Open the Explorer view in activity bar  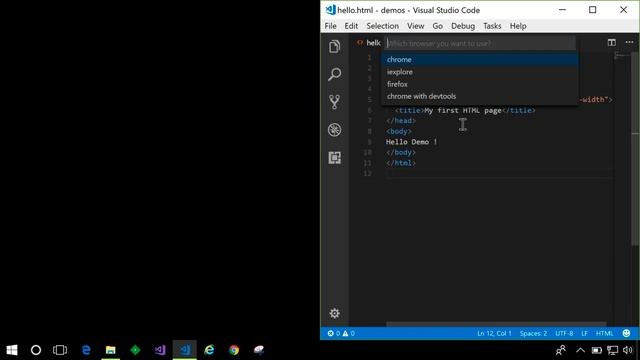pyautogui.click(x=334, y=47)
